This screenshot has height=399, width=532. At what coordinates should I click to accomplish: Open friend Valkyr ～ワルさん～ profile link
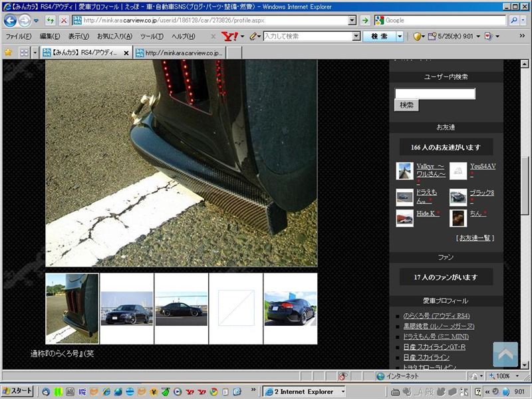pyautogui.click(x=431, y=170)
